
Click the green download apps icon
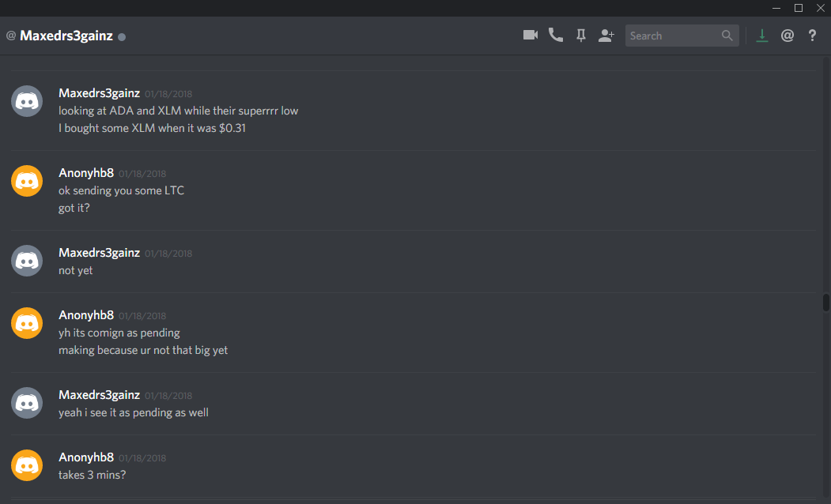(x=761, y=36)
